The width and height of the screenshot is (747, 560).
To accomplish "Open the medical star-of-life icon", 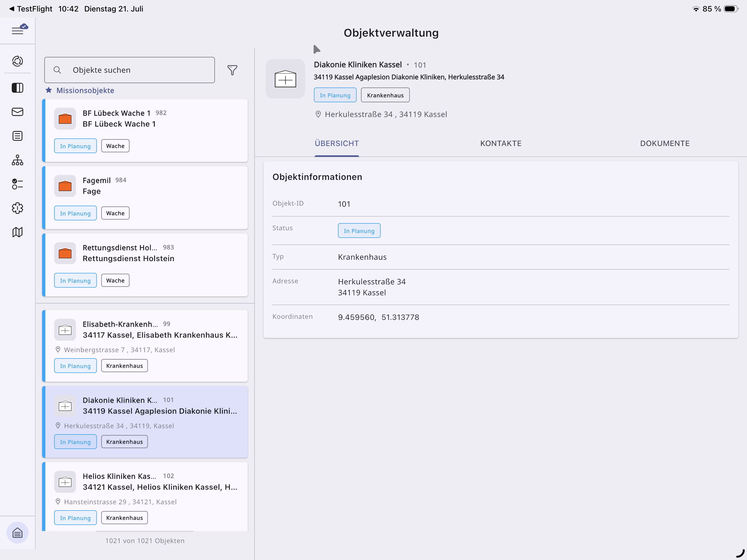I will (17, 208).
